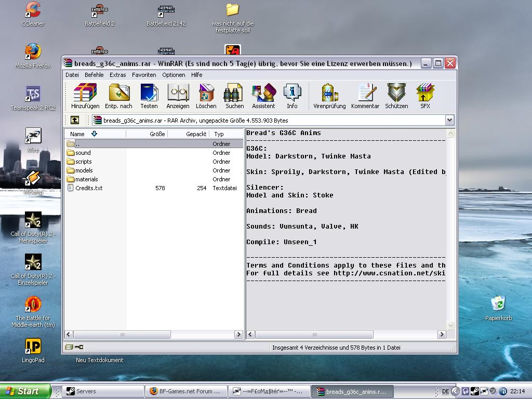Sort file list by Name column

click(95, 134)
